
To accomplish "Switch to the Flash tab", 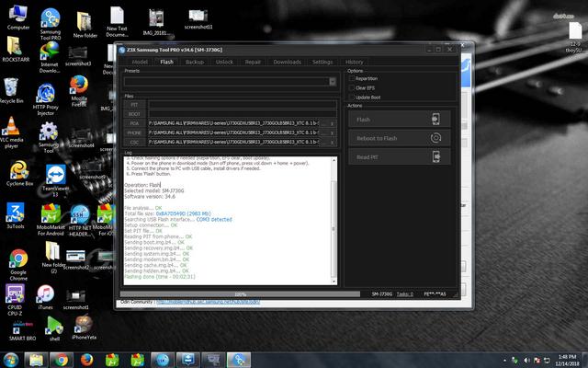I will tap(166, 62).
